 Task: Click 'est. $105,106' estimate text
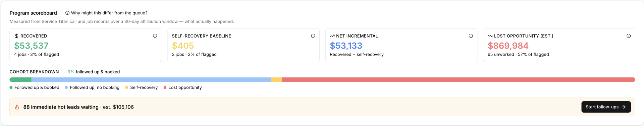click(x=118, y=107)
